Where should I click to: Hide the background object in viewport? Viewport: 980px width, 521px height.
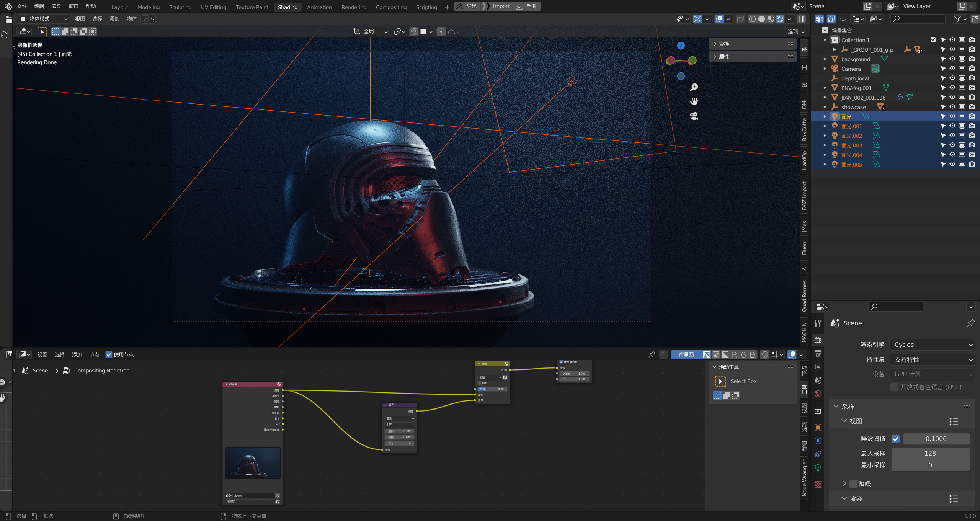coord(952,59)
